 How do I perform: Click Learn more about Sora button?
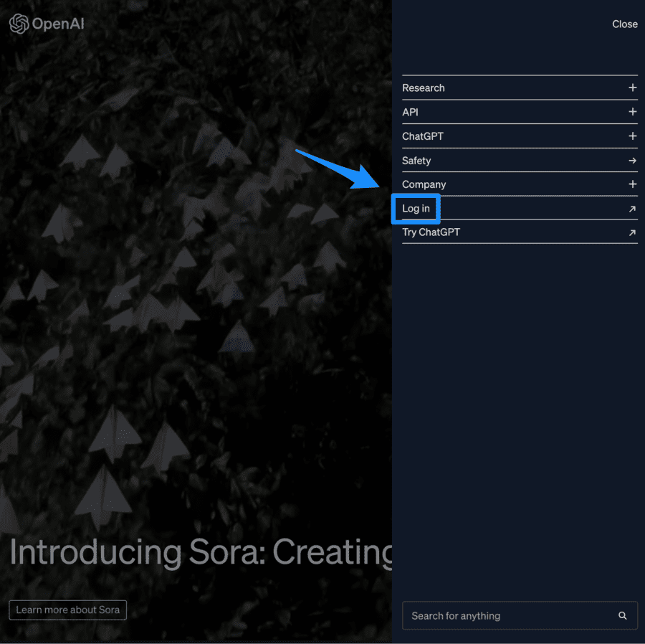click(68, 610)
